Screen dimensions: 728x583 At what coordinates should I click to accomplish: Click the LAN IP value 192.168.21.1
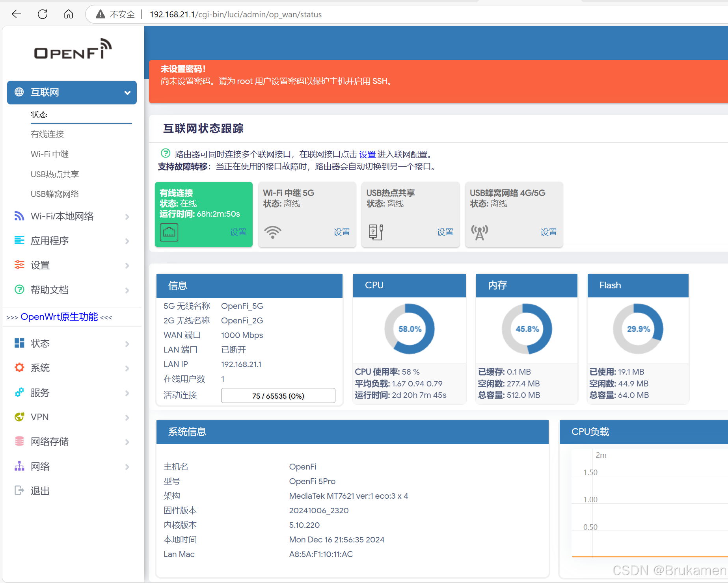tap(241, 364)
